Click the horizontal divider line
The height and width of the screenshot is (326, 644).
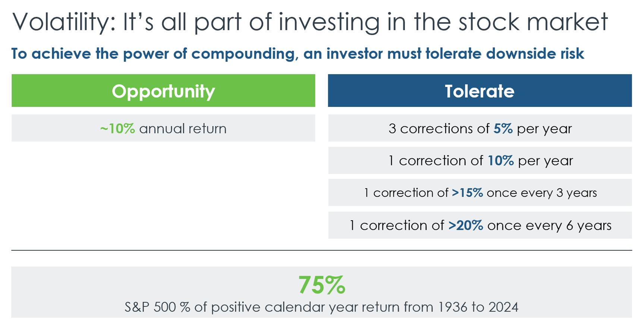click(x=321, y=250)
